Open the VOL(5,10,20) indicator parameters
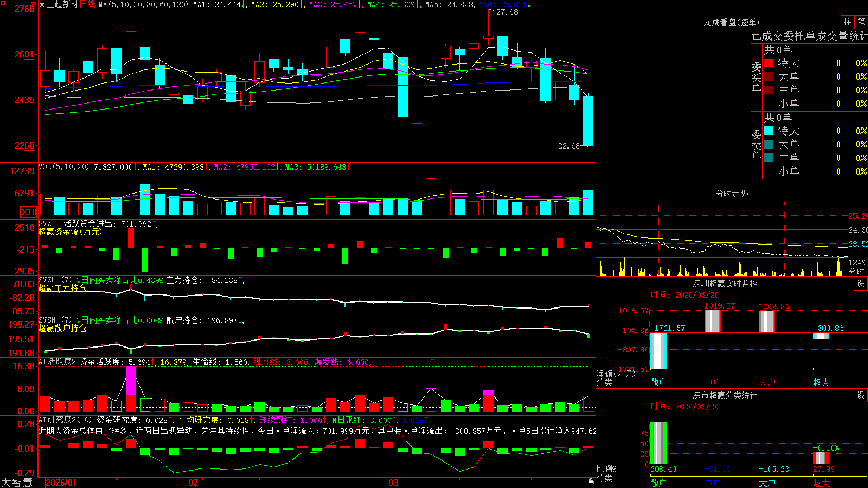868x488 pixels. coord(63,167)
